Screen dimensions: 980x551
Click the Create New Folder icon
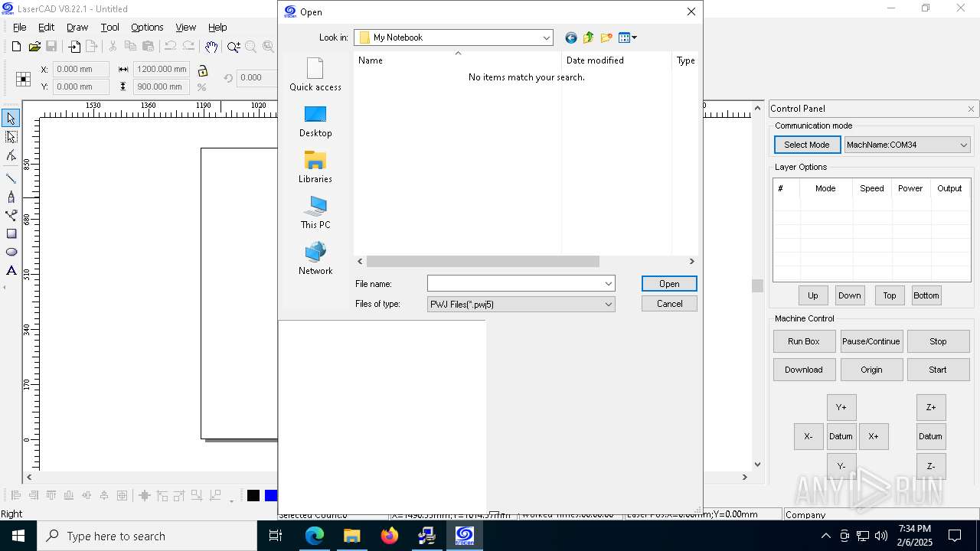point(606,37)
